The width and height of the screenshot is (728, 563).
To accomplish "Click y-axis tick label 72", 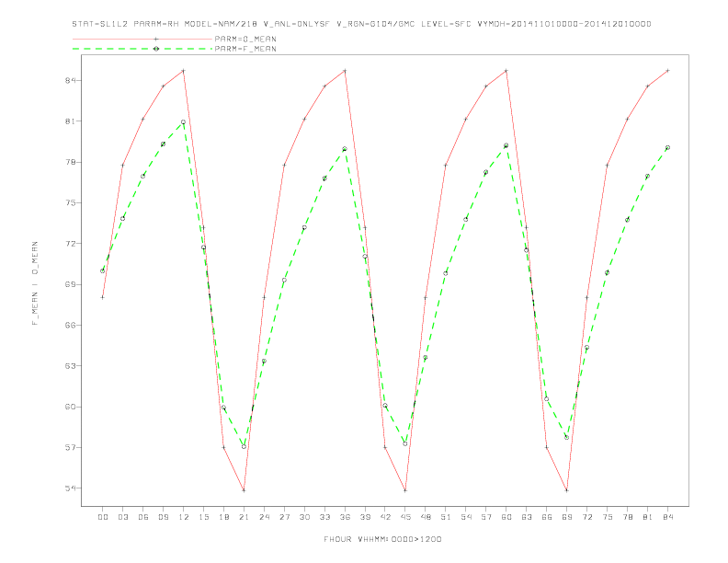I will point(71,244).
